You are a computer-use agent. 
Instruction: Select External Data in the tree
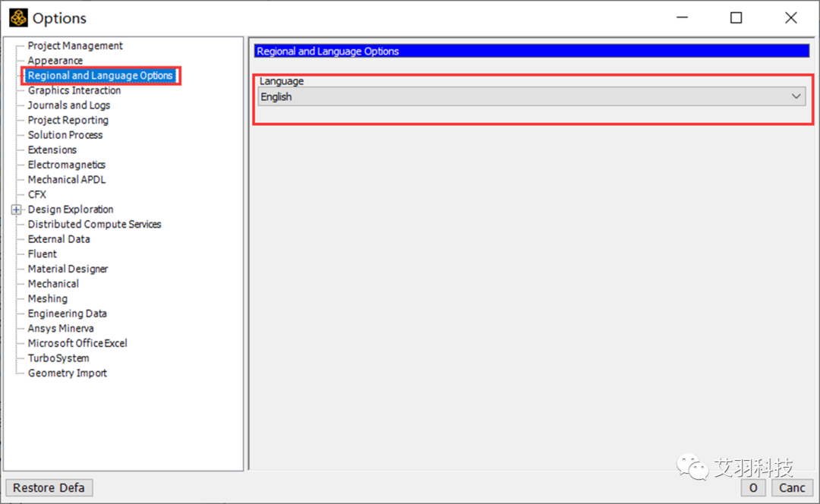point(59,239)
